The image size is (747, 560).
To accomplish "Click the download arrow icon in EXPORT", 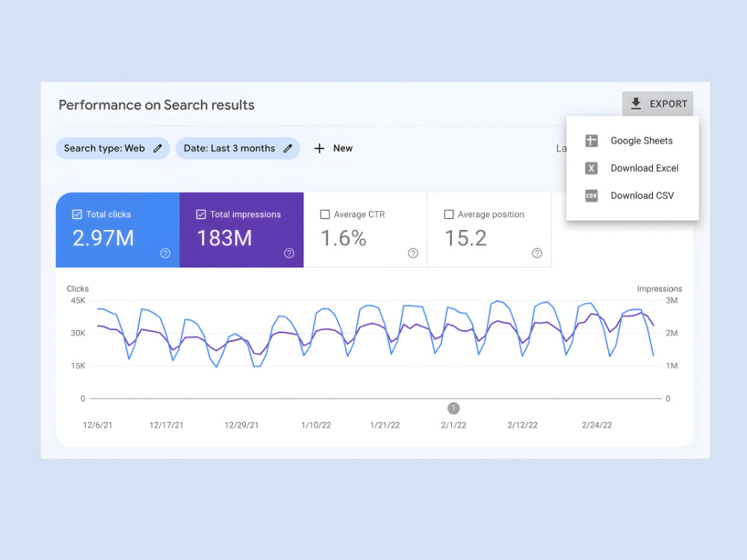I will tap(636, 103).
